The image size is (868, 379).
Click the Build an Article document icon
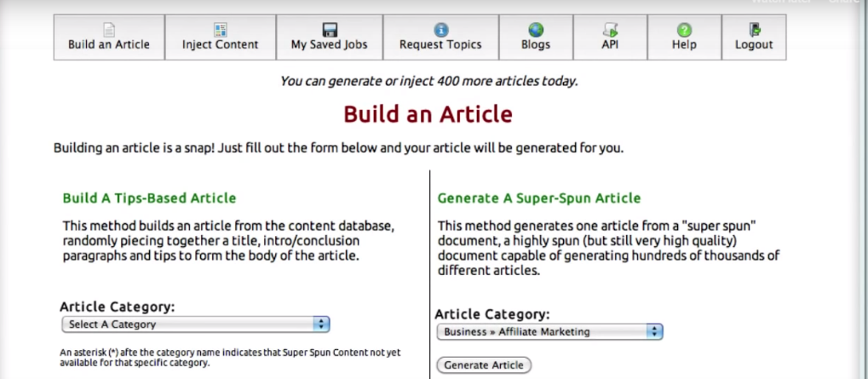pyautogui.click(x=109, y=30)
